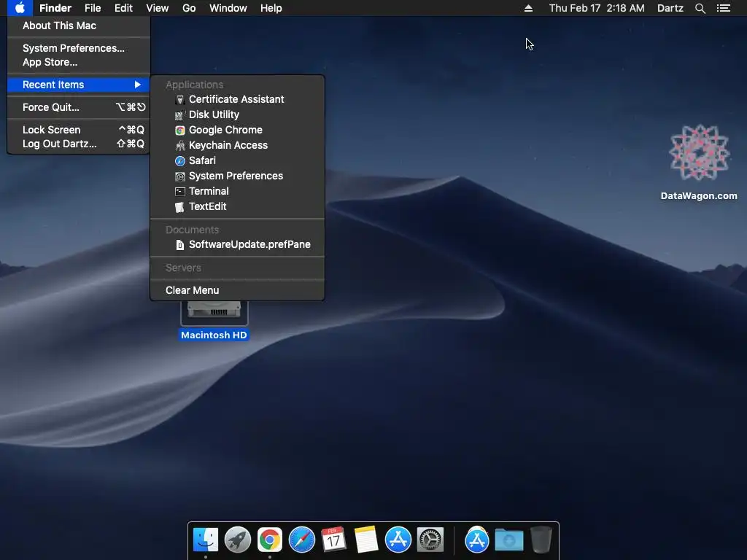This screenshot has width=747, height=560.
Task: Select Lock Screen in Apple menu
Action: [79, 130]
